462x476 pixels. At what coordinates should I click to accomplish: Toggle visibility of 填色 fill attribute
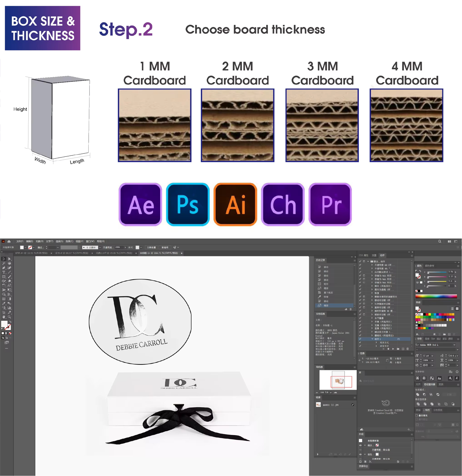point(360,454)
